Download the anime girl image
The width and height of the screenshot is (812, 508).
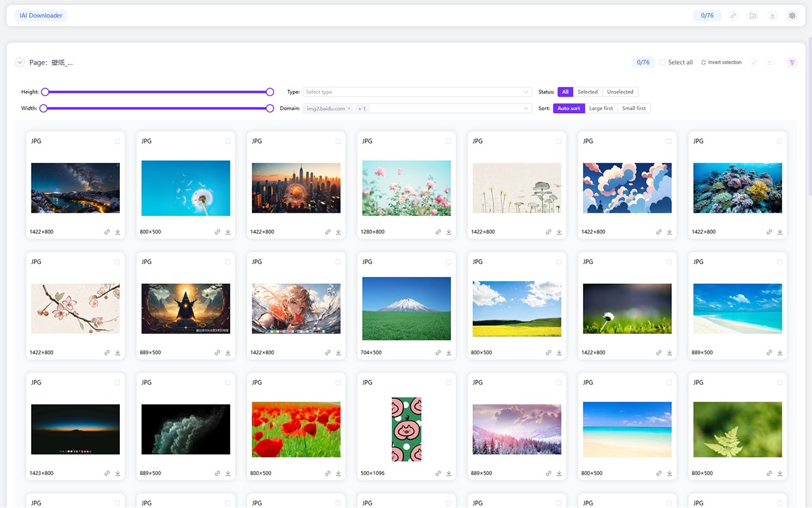339,352
